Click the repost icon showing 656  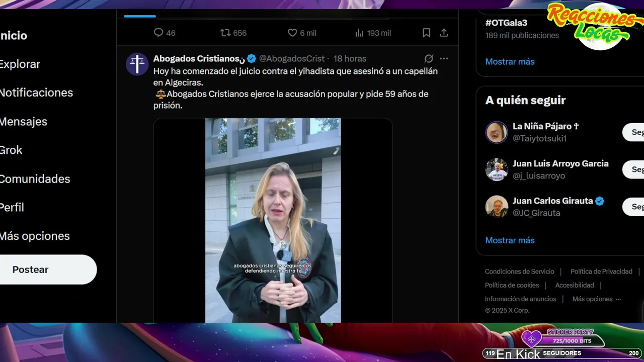point(225,33)
